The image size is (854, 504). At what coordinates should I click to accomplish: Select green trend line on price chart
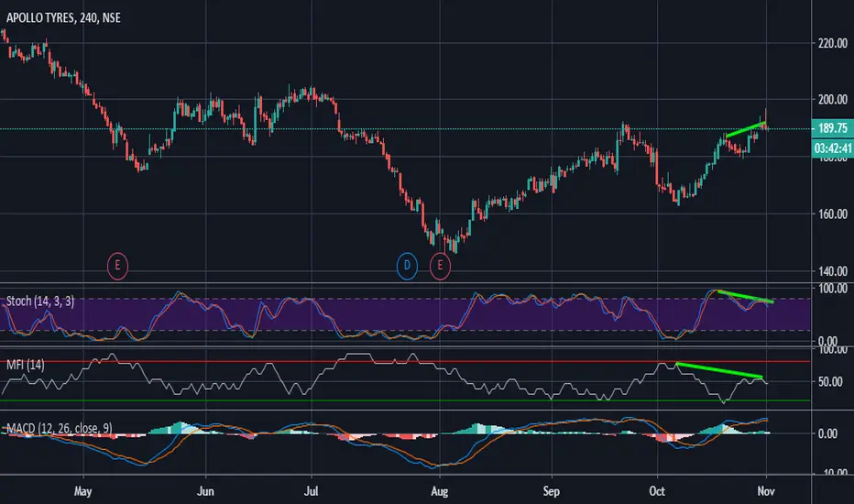746,129
